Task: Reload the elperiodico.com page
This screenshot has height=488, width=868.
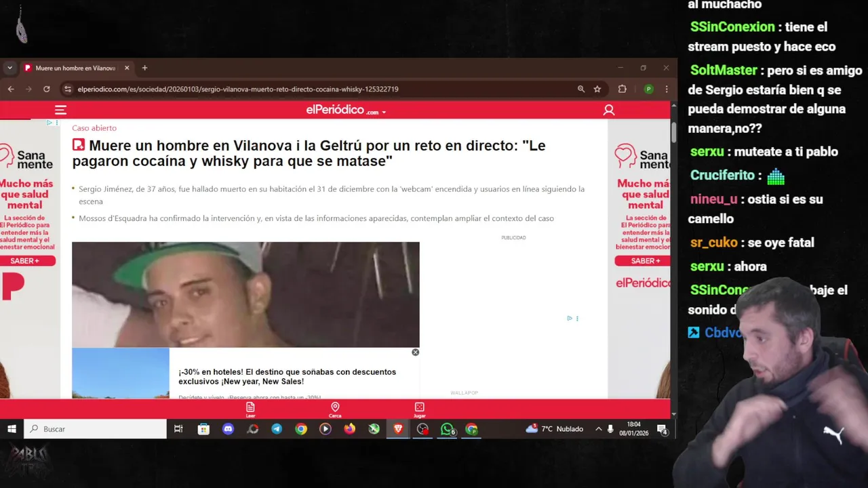Action: pos(46,89)
